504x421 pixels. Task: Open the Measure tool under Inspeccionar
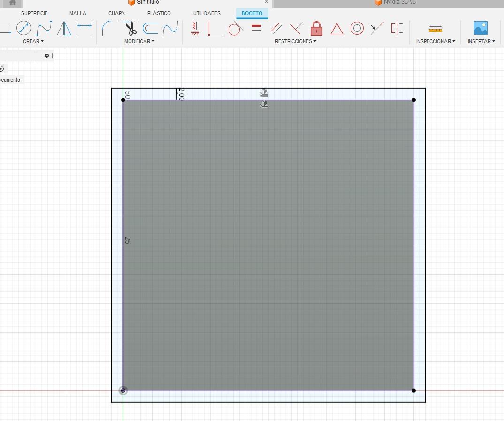pos(435,28)
